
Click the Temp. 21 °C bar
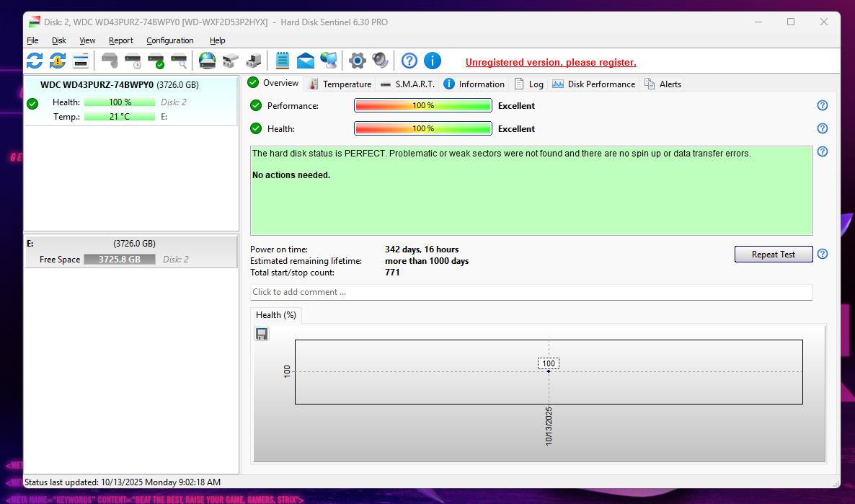click(x=120, y=116)
